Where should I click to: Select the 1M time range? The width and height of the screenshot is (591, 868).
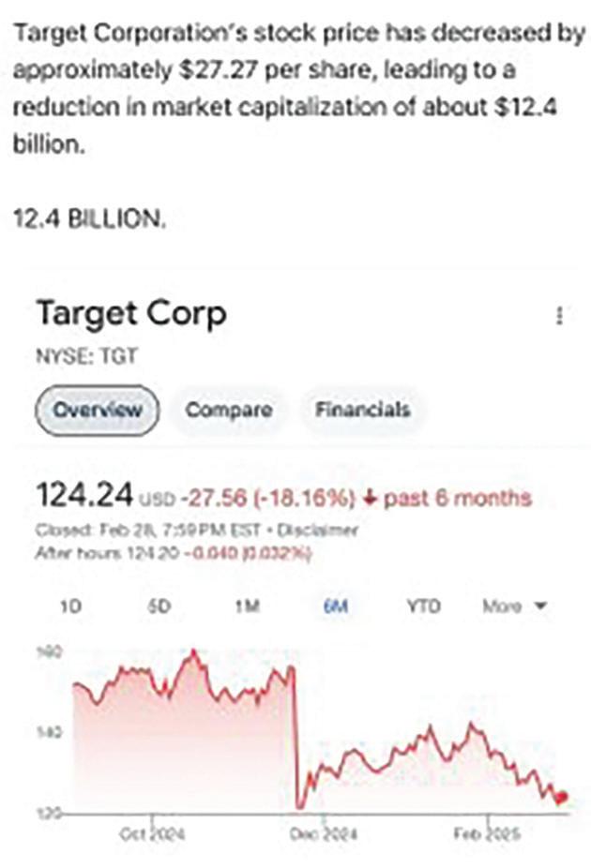click(247, 606)
